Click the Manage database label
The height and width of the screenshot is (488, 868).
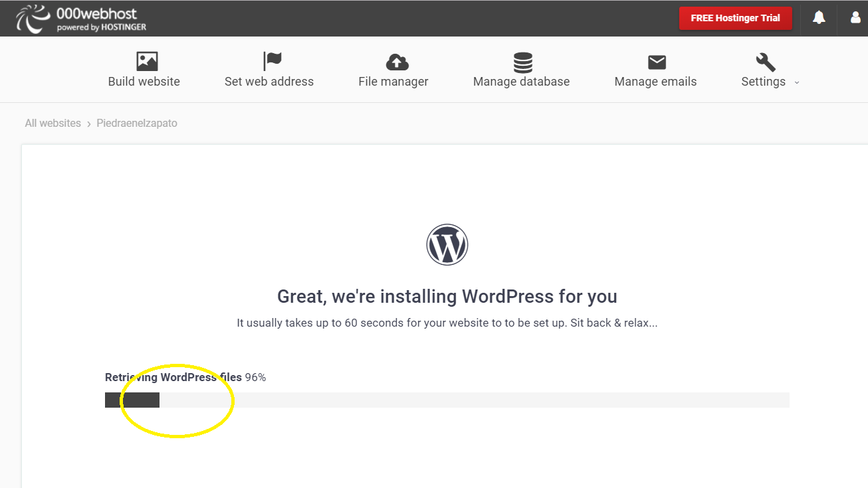pyautogui.click(x=522, y=81)
